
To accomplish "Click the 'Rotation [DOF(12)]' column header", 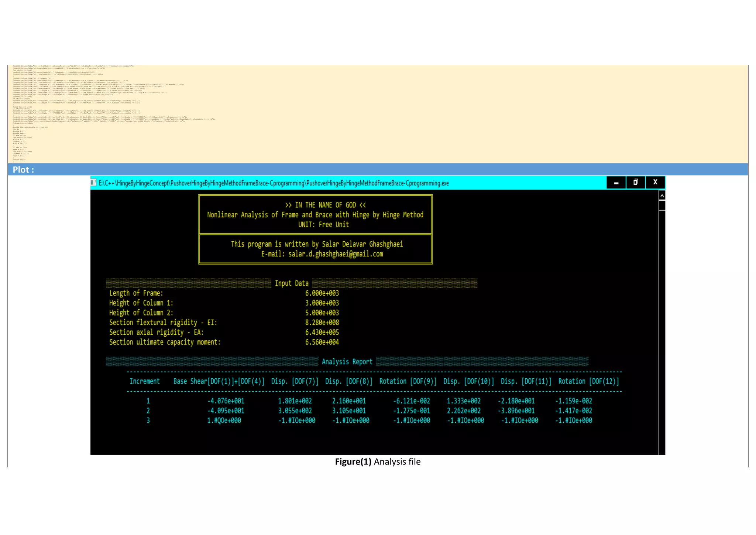I will (588, 381).
